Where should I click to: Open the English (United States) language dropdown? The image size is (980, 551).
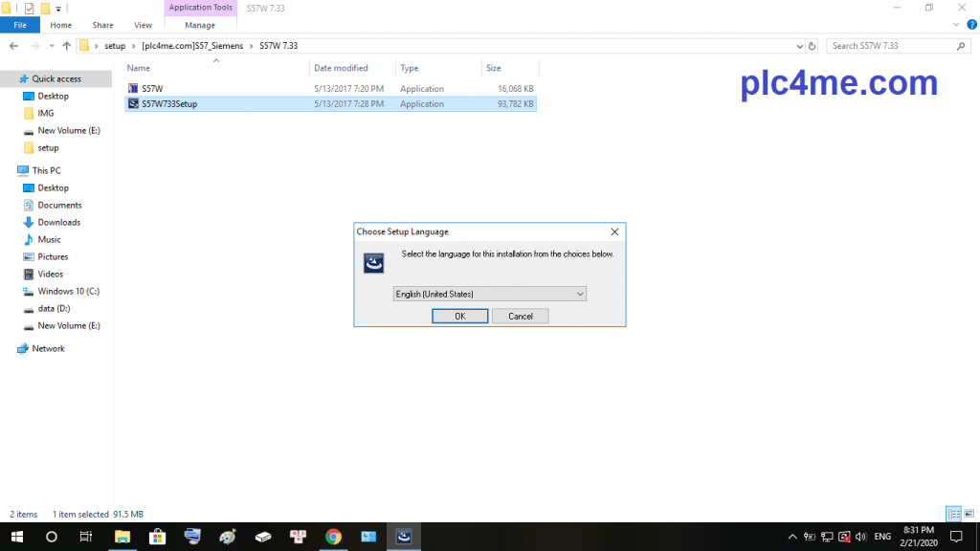(x=489, y=294)
